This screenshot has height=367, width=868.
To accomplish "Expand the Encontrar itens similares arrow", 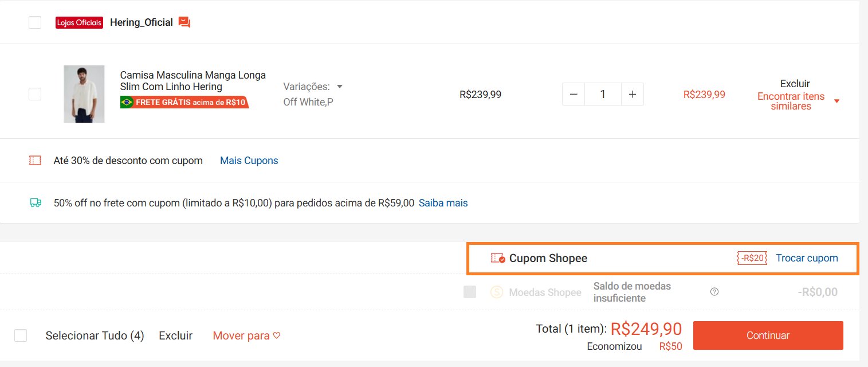I will click(x=836, y=101).
